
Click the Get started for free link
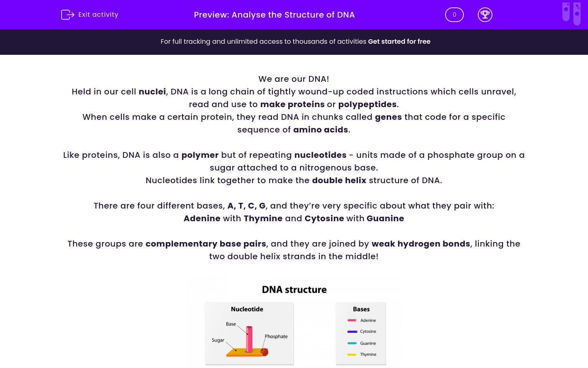coord(399,42)
